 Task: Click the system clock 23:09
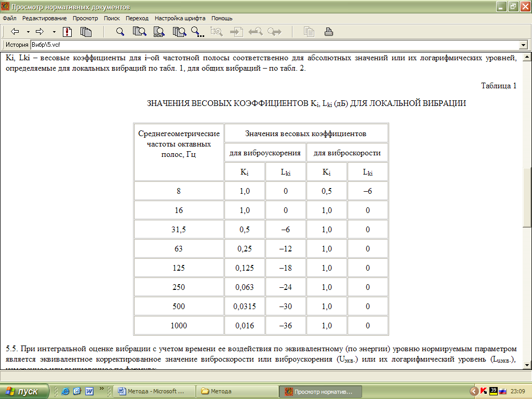(518, 392)
